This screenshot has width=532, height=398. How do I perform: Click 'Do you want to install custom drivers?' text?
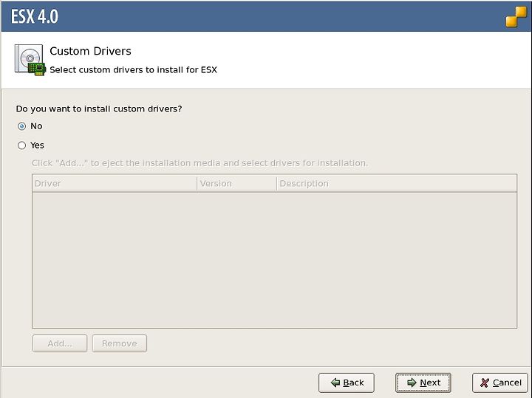[99, 109]
